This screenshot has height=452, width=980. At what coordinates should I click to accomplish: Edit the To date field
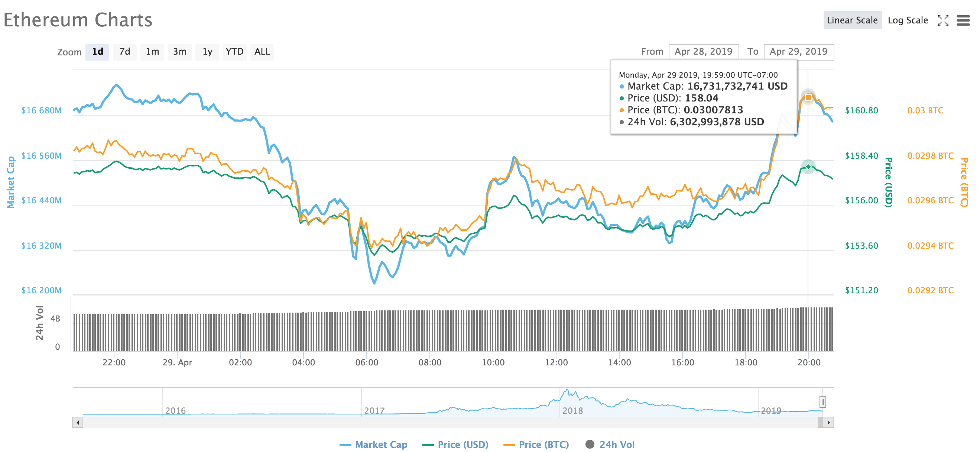point(799,52)
